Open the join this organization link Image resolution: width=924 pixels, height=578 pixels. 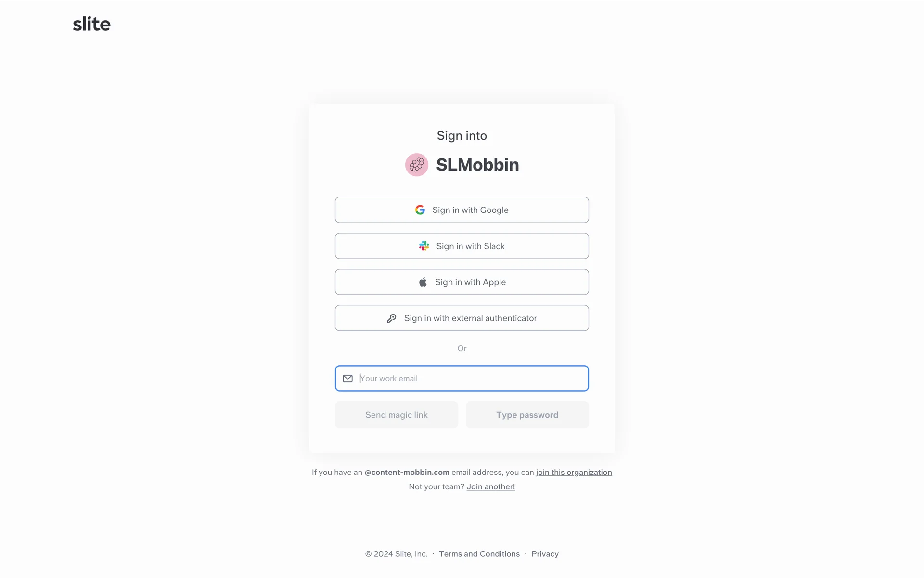click(x=574, y=473)
